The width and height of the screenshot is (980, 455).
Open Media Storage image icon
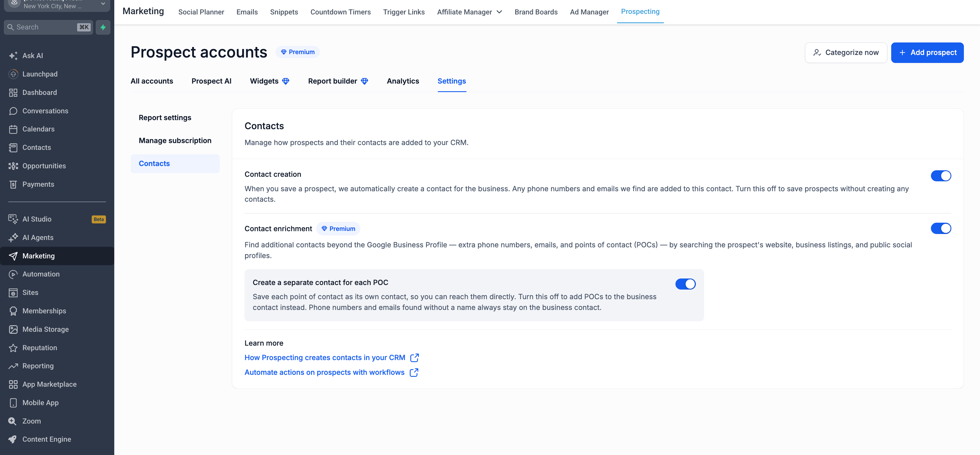pos(13,329)
